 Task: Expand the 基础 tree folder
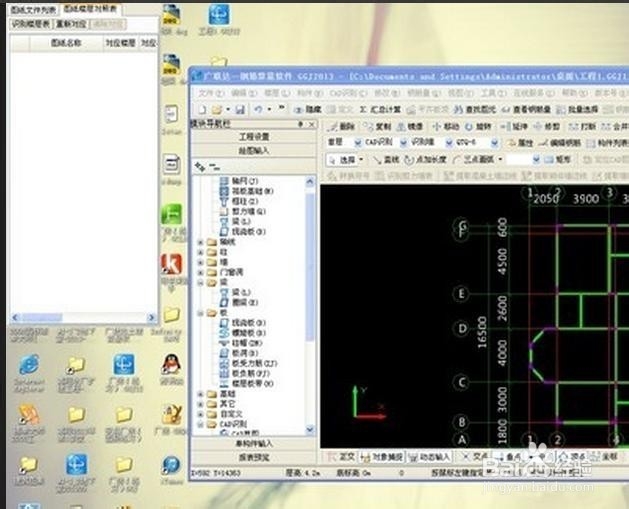pyautogui.click(x=201, y=394)
